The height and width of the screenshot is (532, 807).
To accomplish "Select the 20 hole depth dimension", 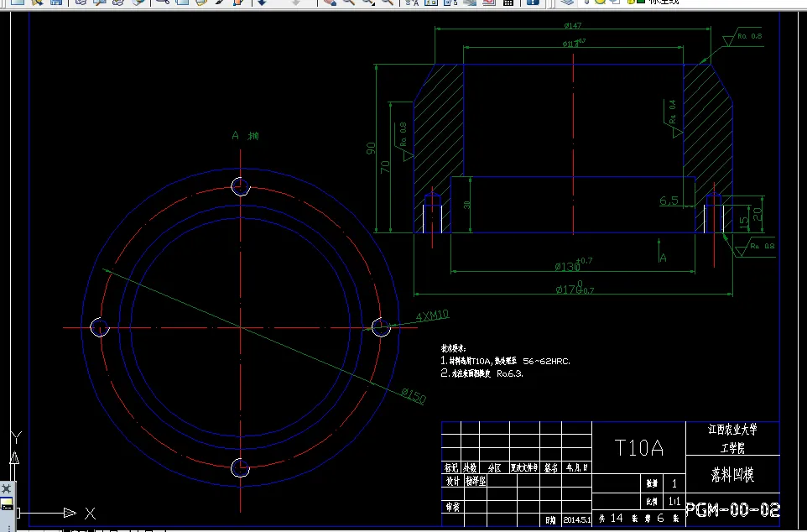I will pyautogui.click(x=758, y=214).
